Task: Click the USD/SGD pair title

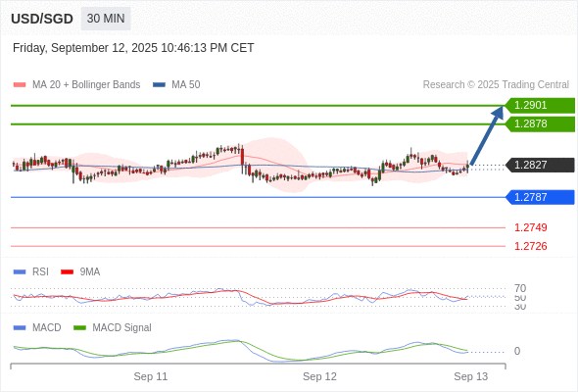Action: pos(42,19)
